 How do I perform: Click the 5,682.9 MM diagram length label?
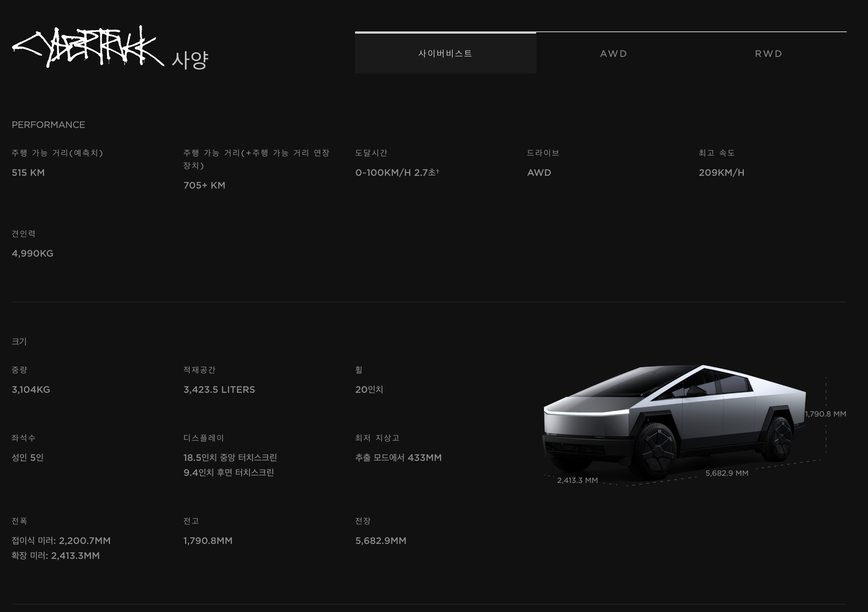coord(727,473)
